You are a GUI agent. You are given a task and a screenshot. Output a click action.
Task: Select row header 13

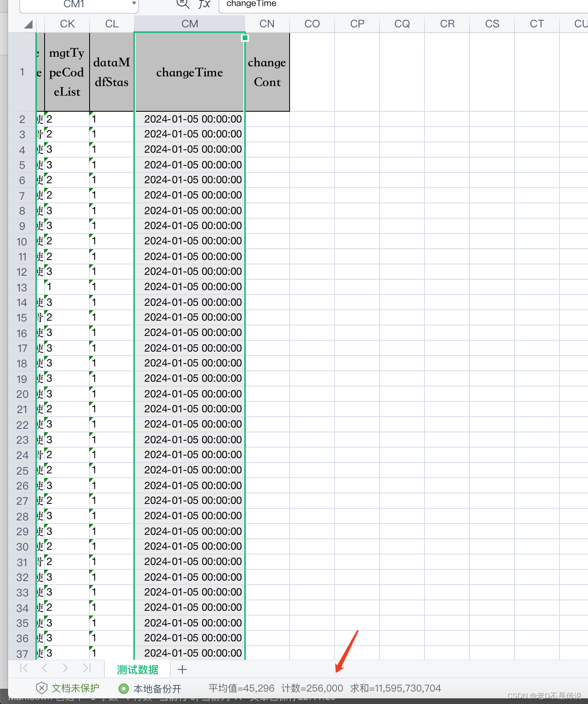(22, 287)
